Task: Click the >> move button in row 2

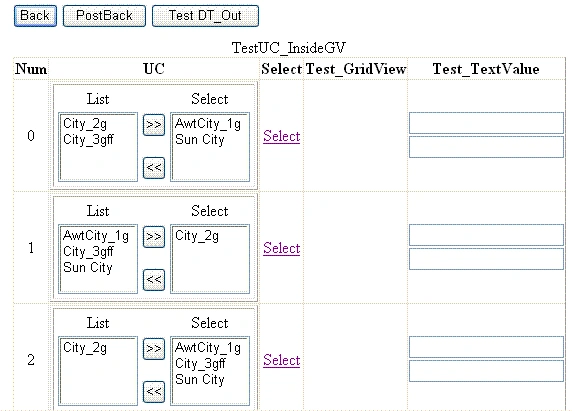Action: tap(154, 349)
